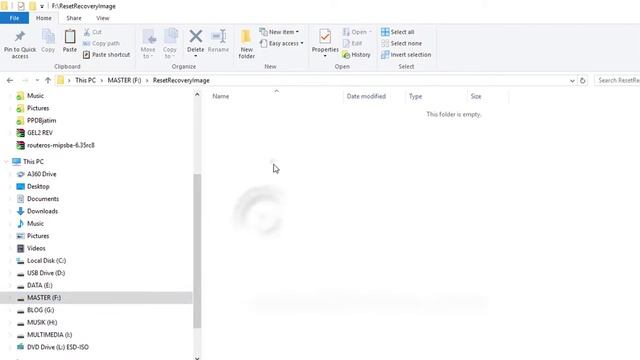Select Desktop under This PC
Viewport: 640px width, 360px height.
pos(38,187)
